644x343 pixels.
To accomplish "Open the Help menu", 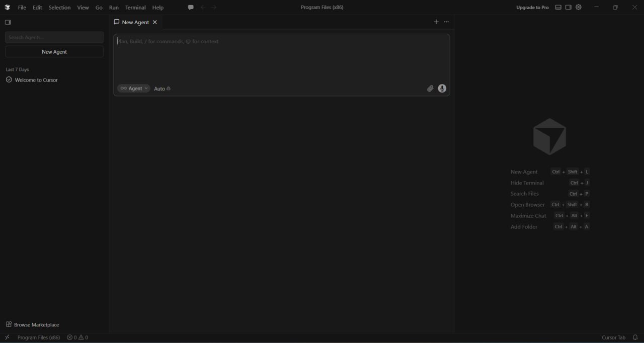I will click(x=158, y=8).
